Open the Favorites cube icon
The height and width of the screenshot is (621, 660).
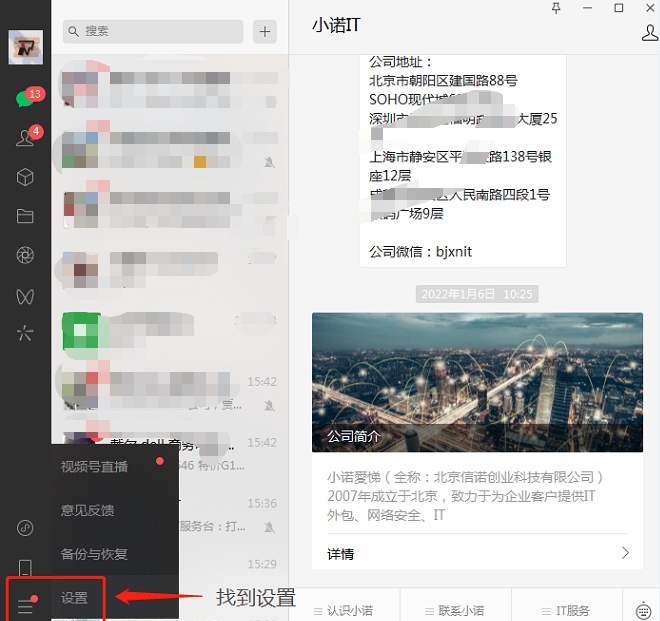(25, 177)
